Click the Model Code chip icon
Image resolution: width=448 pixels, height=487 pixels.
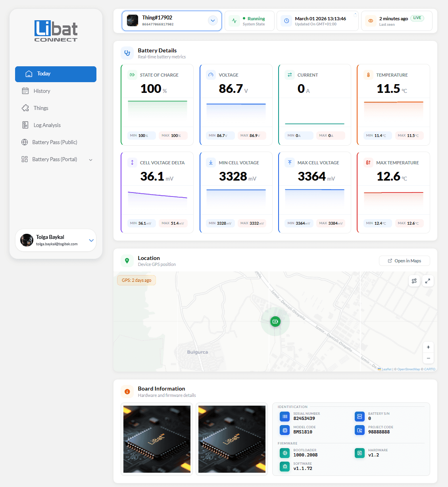[285, 430]
